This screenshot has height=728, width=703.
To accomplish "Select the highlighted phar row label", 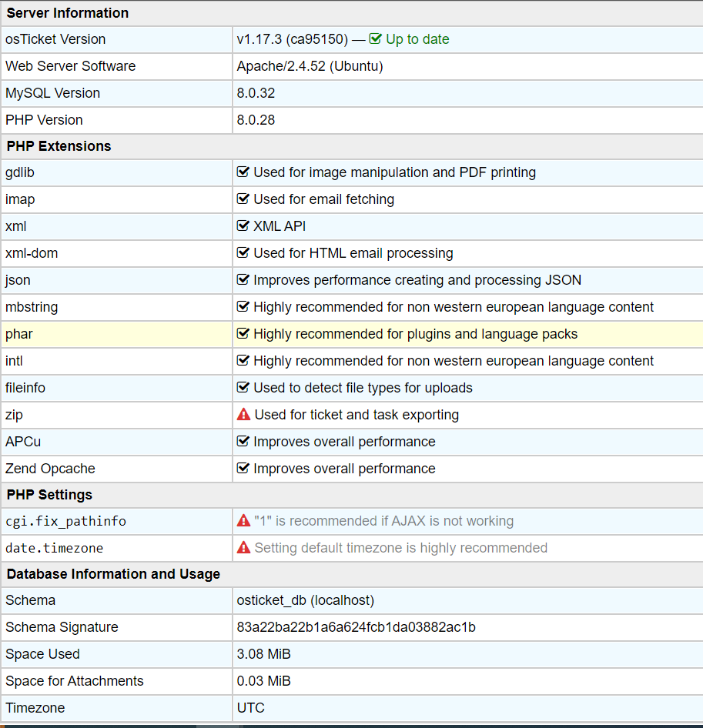I will click(19, 334).
